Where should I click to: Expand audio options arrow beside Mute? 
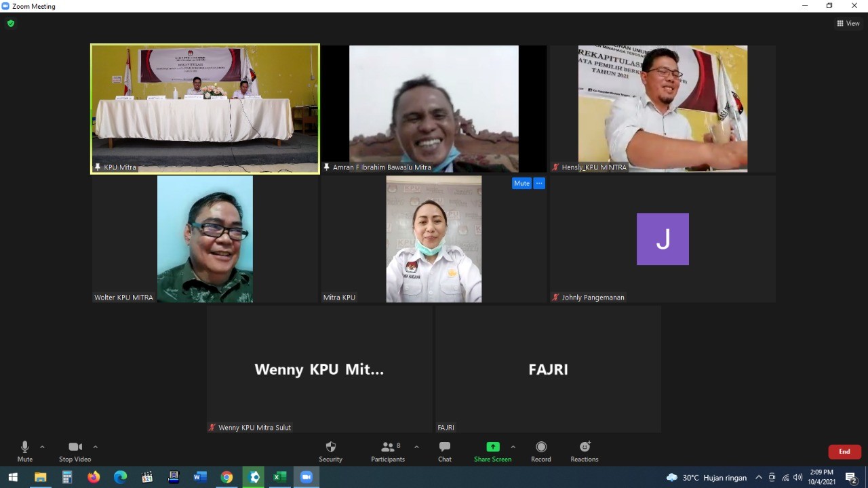(x=42, y=447)
